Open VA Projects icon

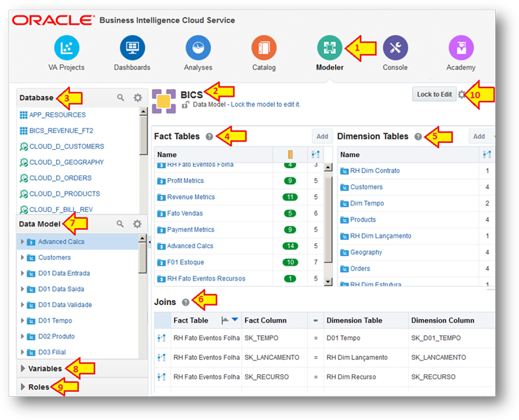click(67, 48)
